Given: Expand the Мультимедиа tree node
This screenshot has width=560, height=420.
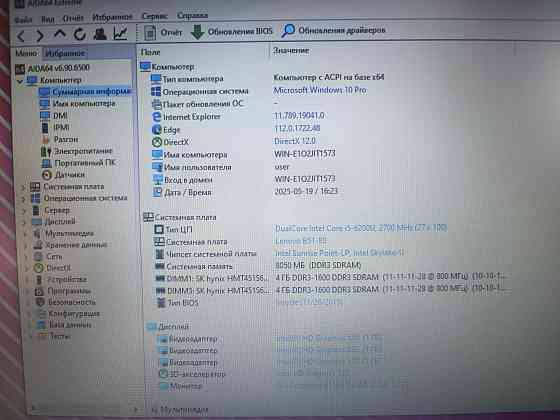Looking at the screenshot, I should click(25, 234).
